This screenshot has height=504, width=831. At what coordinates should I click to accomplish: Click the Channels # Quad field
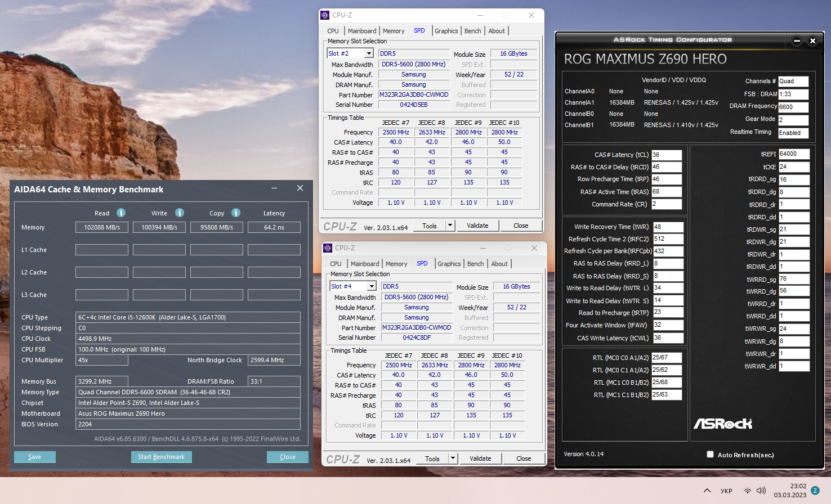(793, 81)
